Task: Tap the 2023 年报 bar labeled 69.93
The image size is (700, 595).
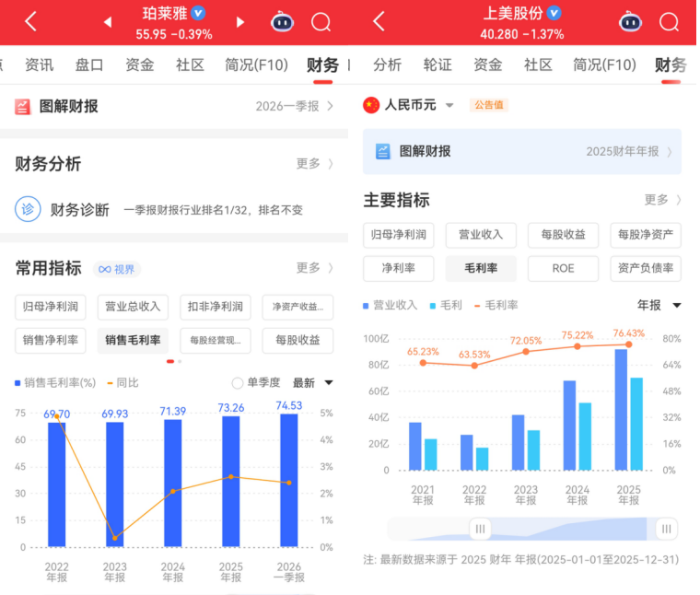Action: pyautogui.click(x=115, y=484)
